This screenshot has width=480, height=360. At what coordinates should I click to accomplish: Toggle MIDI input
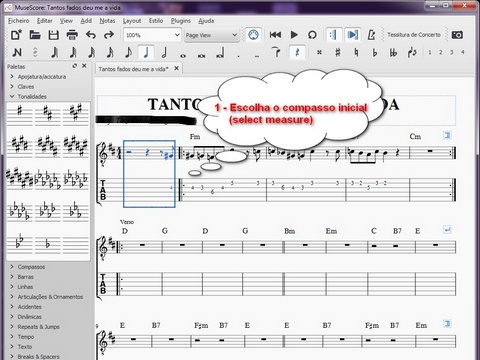point(253,35)
